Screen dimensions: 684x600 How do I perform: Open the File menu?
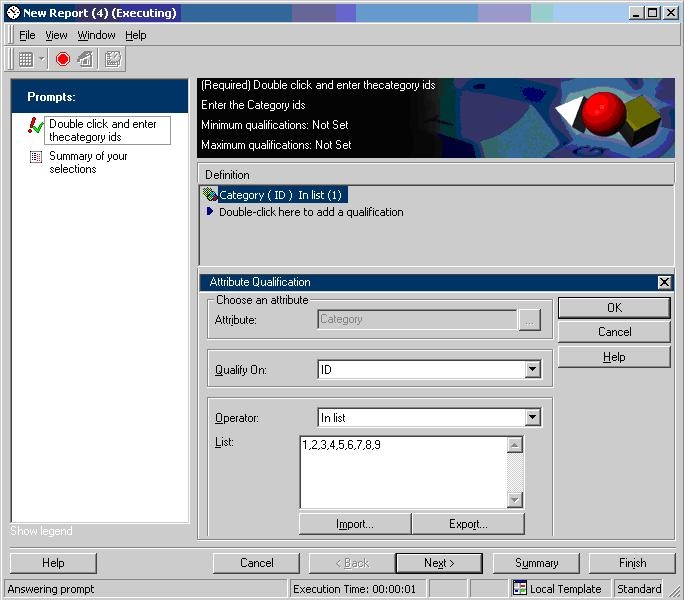click(x=27, y=35)
